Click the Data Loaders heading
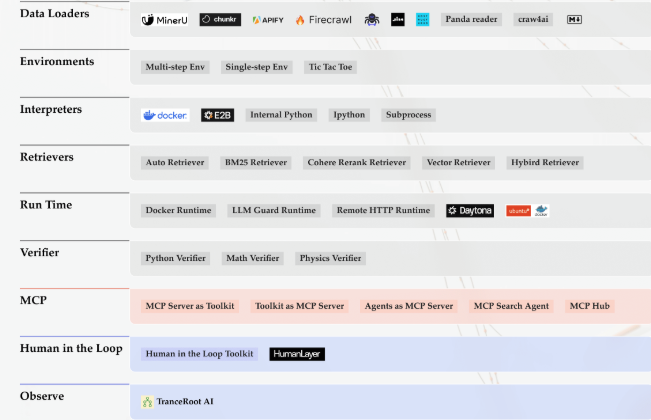651x420 pixels. click(54, 14)
